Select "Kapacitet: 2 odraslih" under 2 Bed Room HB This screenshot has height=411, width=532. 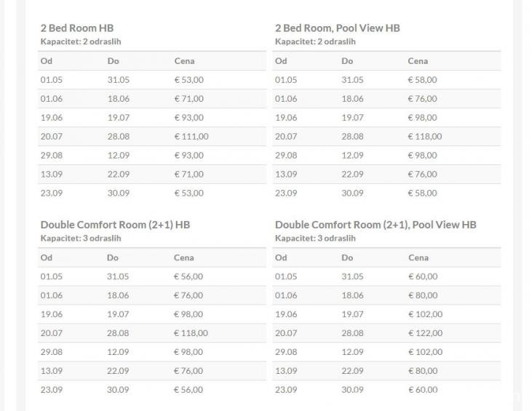80,41
